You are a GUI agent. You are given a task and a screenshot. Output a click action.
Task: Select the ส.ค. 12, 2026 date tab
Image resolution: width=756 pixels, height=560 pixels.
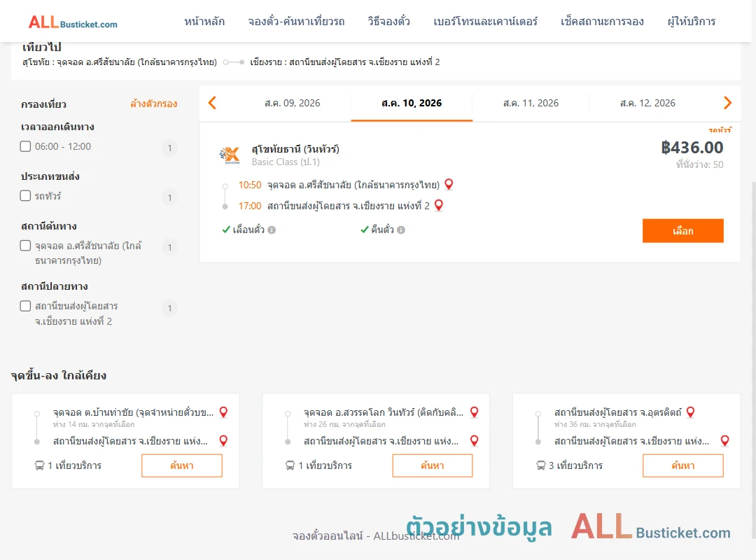click(647, 103)
